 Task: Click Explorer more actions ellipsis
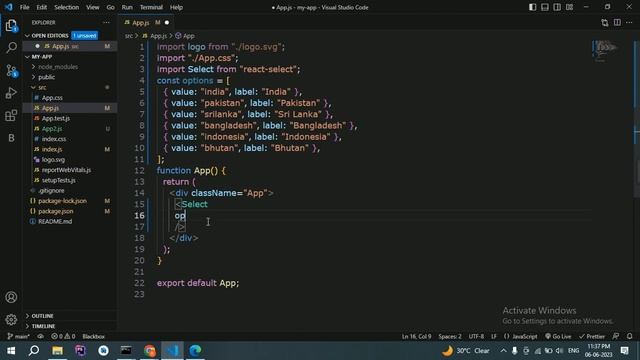(x=107, y=22)
